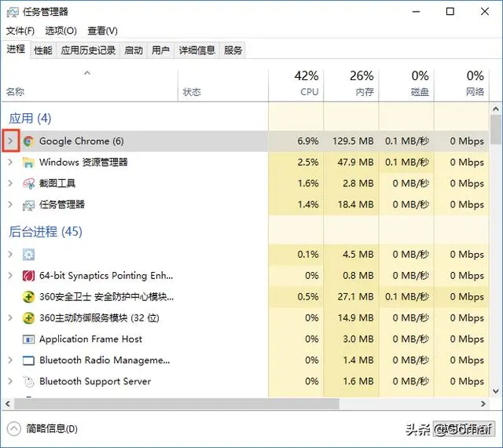Switch to the 用户 tab
This screenshot has height=448, width=503.
pos(160,50)
